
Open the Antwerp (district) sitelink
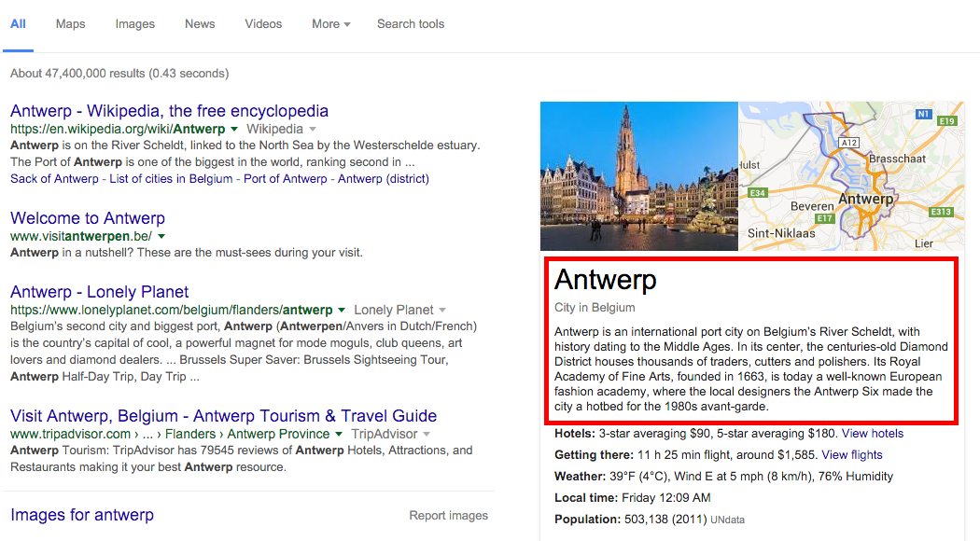(383, 179)
